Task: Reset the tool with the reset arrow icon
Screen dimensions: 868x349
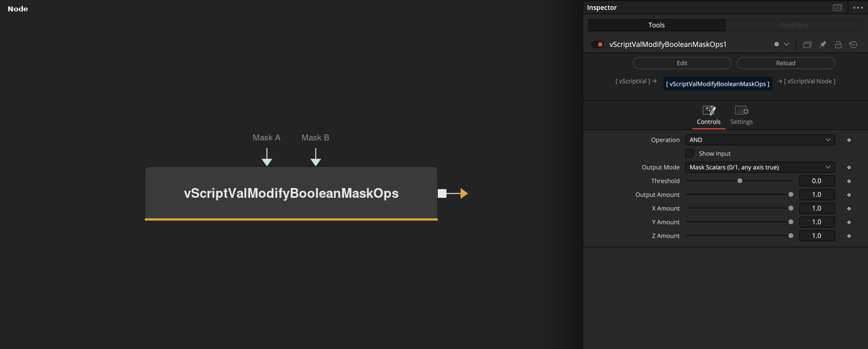Action: click(853, 44)
